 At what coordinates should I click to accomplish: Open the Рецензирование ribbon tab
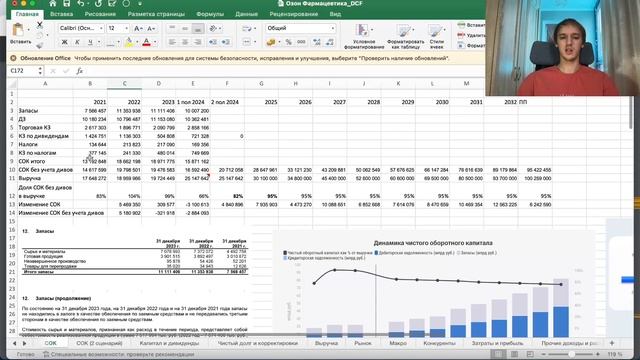(x=293, y=14)
